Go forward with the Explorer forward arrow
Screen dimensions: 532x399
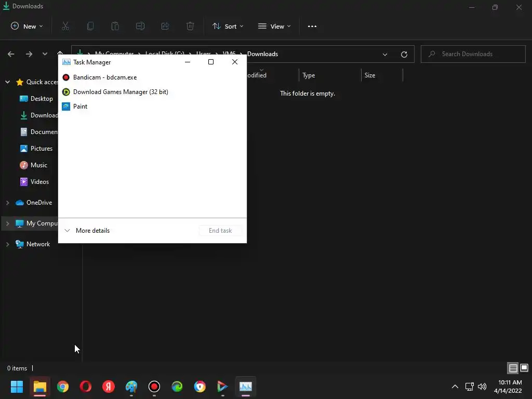coord(29,54)
